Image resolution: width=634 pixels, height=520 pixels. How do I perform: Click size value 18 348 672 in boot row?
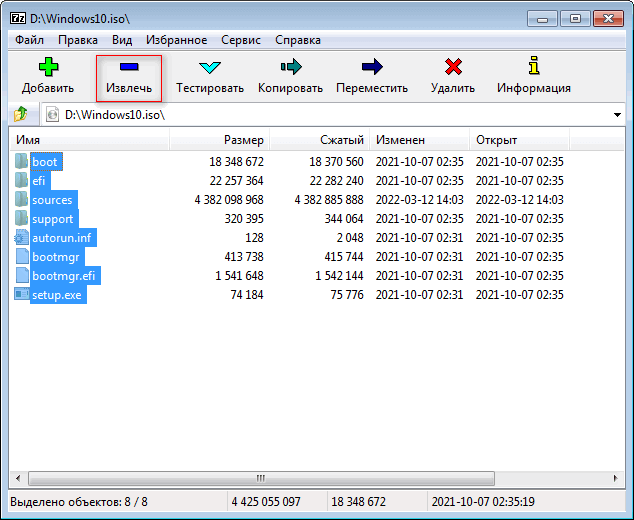[x=237, y=162]
